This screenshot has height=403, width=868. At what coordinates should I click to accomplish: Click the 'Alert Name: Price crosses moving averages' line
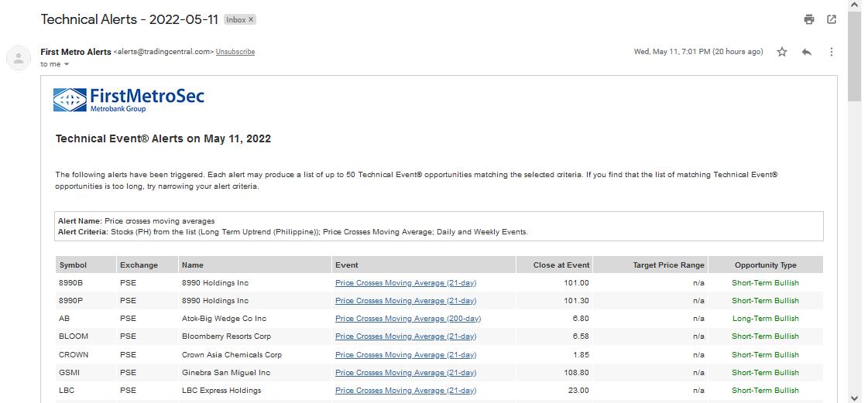136,221
